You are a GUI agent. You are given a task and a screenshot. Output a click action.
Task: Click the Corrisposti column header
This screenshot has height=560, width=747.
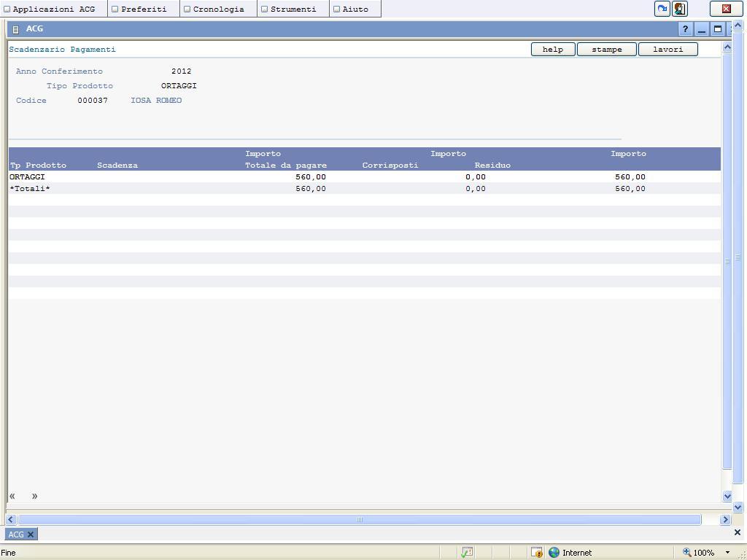click(x=390, y=166)
